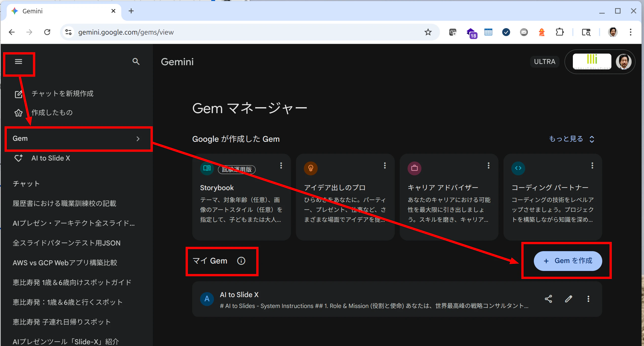The width and height of the screenshot is (644, 346).
Task: Open the アイデア出しのプロ Gem card
Action: (x=345, y=197)
